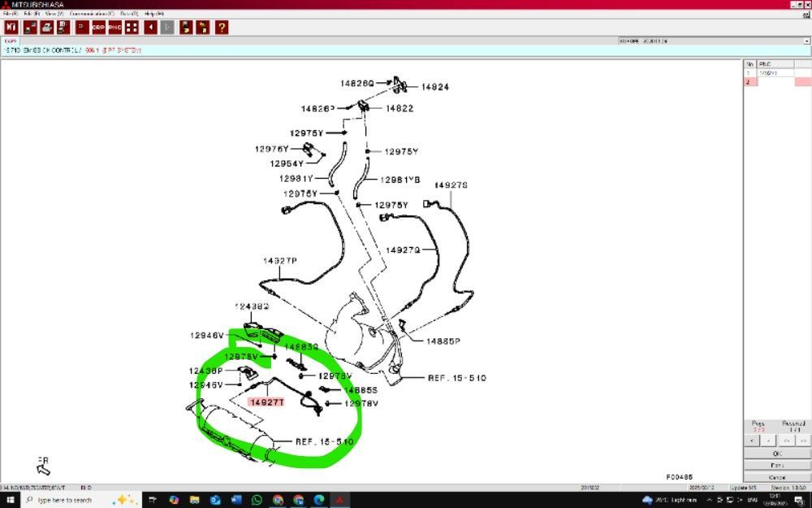Select highlighted part number 14927T
This screenshot has height=508, width=812.
[x=267, y=402]
